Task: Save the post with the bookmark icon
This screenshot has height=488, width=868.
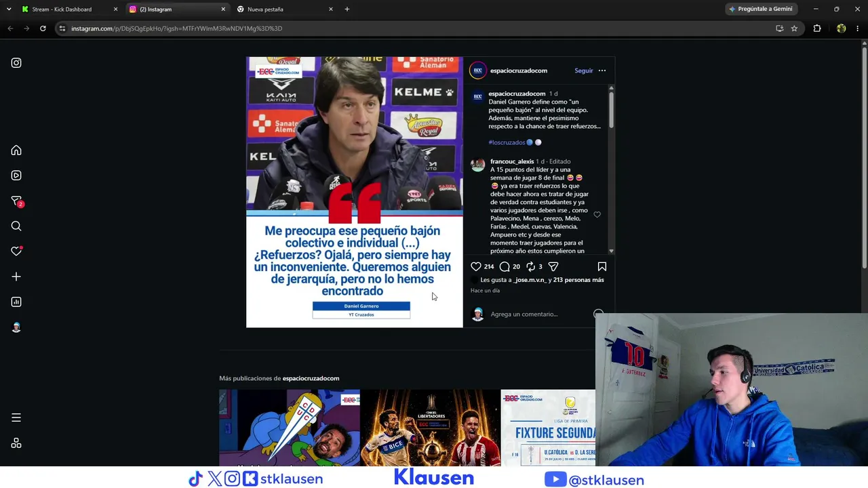Action: tap(602, 266)
